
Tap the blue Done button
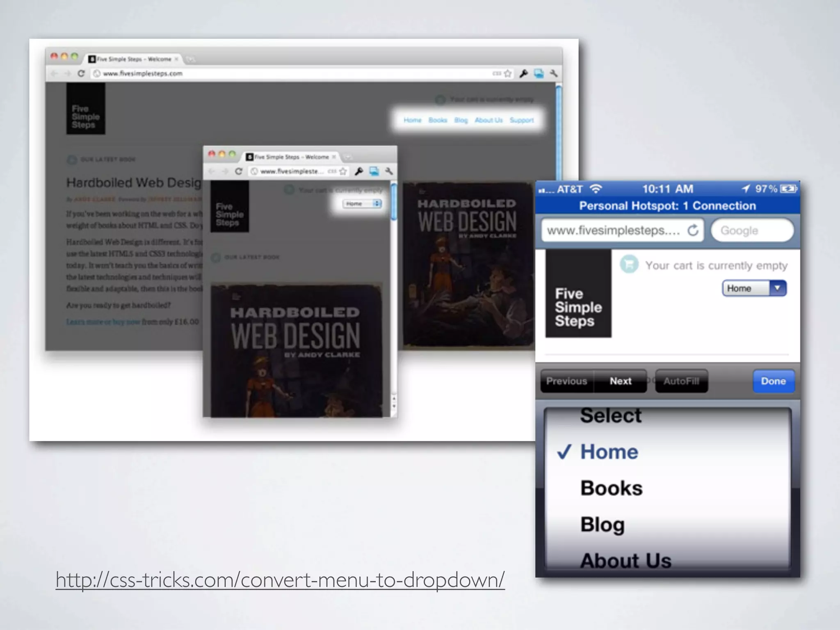point(773,381)
